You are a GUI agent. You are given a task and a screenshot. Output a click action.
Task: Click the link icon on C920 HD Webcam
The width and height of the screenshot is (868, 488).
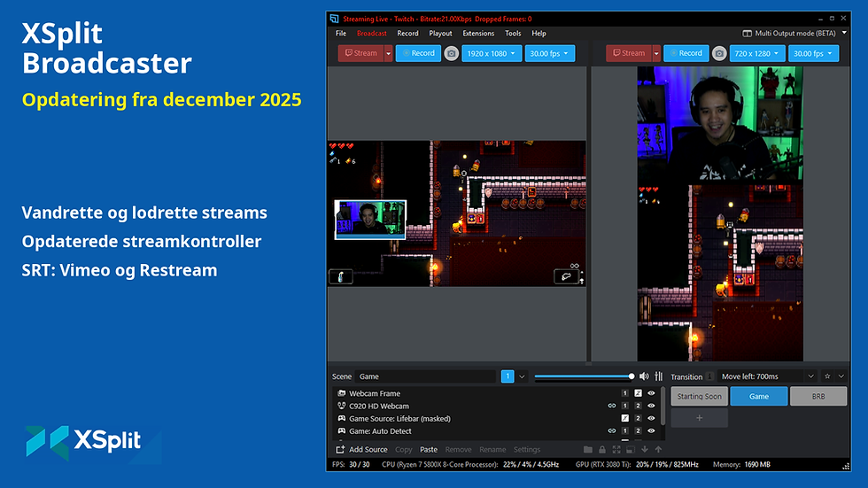tap(612, 407)
